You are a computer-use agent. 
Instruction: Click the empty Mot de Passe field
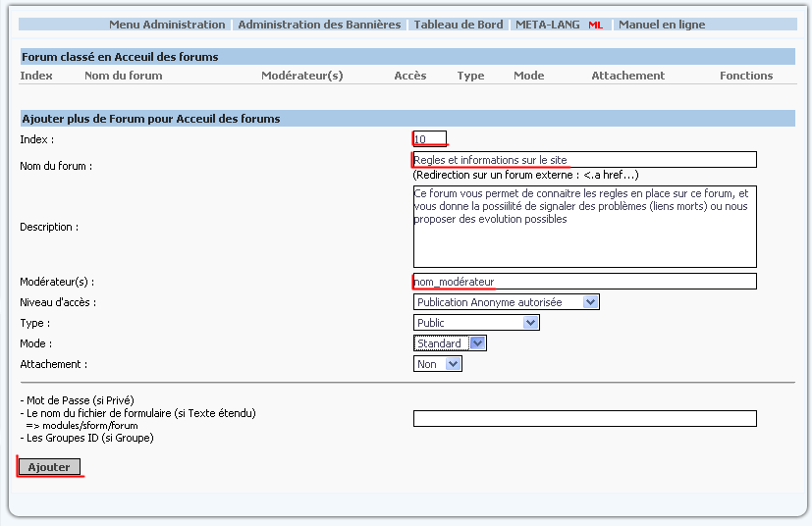(584, 419)
